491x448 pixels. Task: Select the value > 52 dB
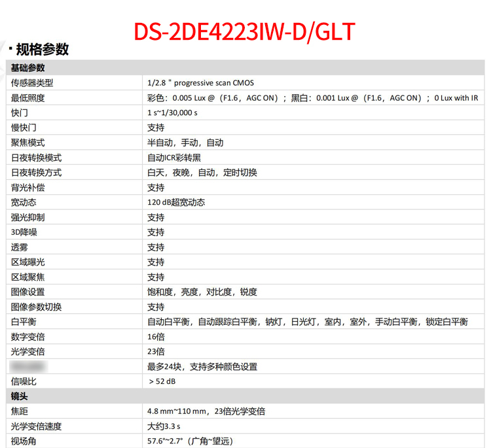[x=162, y=381]
